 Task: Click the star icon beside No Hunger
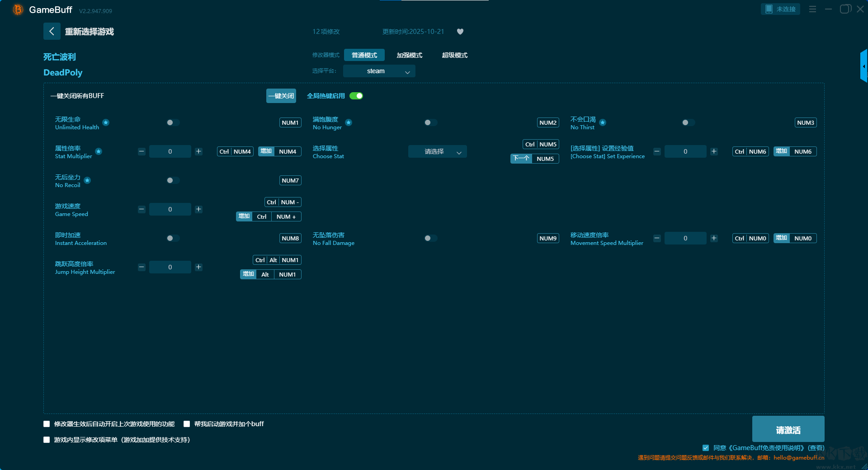[x=349, y=122]
